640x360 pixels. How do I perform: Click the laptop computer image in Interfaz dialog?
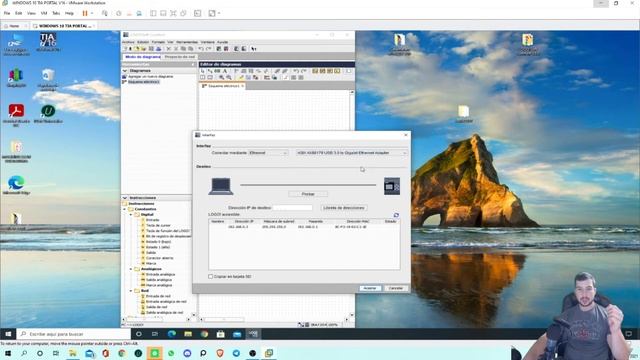(x=221, y=187)
